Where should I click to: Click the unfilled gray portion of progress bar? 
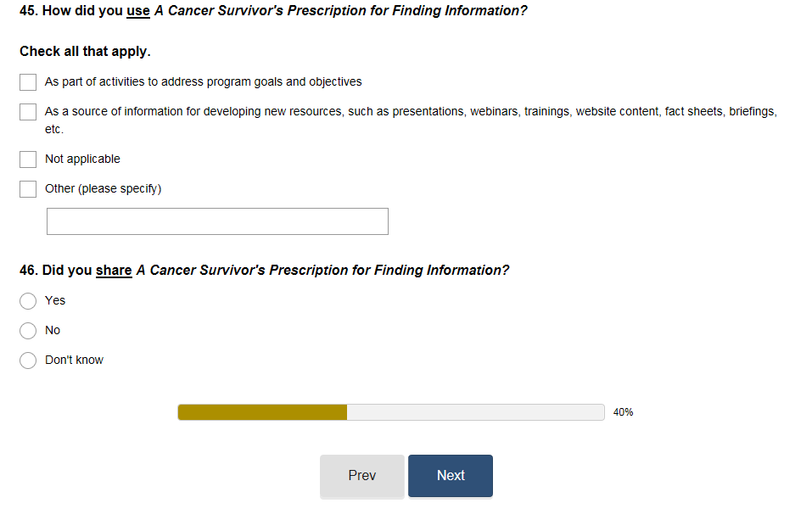475,412
